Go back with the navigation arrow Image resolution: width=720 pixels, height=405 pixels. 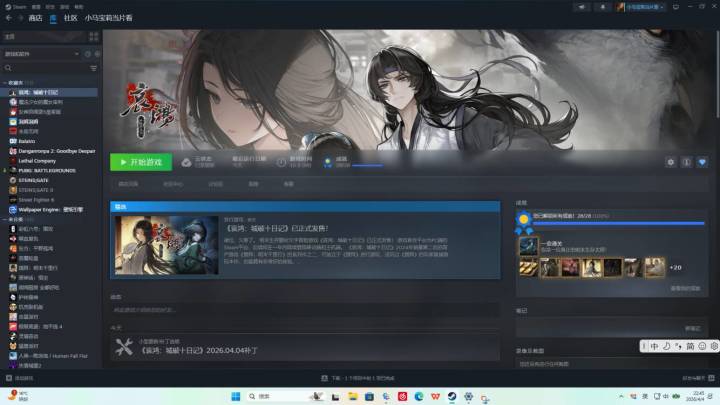9,18
